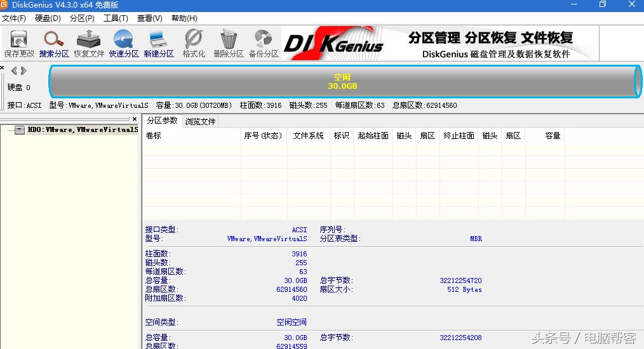Restore down the DiskGenius window
This screenshot has height=349, width=644.
(x=603, y=4)
